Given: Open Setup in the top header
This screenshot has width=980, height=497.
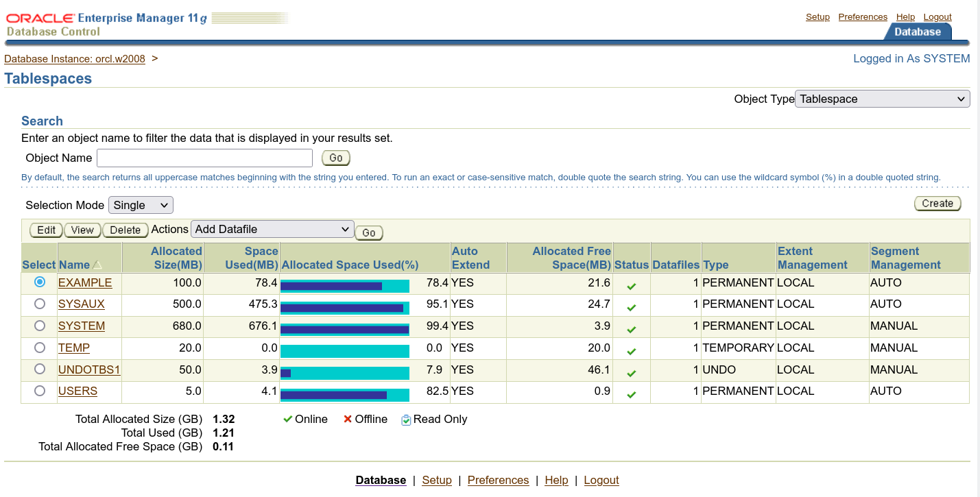Looking at the screenshot, I should click(x=817, y=17).
